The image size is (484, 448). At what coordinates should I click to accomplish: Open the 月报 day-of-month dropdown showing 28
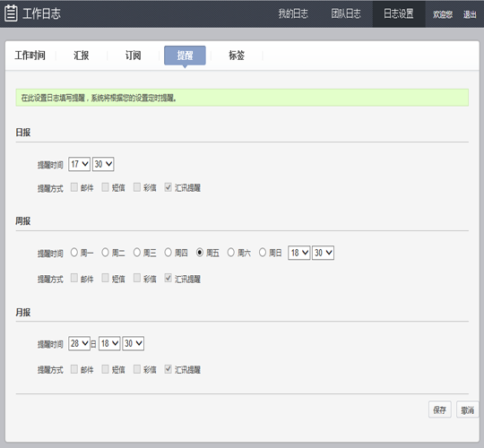[80, 343]
